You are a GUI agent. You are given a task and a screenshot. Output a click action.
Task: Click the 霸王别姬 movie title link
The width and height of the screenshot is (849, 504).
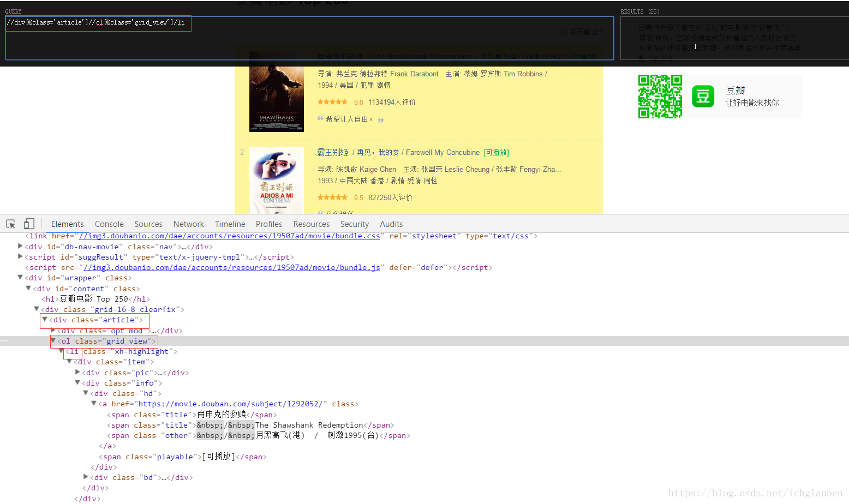click(332, 152)
